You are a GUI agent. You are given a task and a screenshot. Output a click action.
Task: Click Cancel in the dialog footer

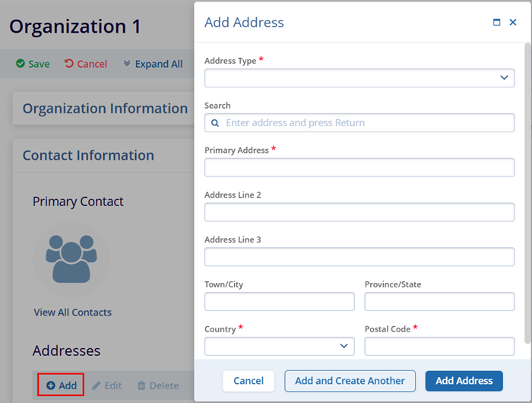(249, 381)
